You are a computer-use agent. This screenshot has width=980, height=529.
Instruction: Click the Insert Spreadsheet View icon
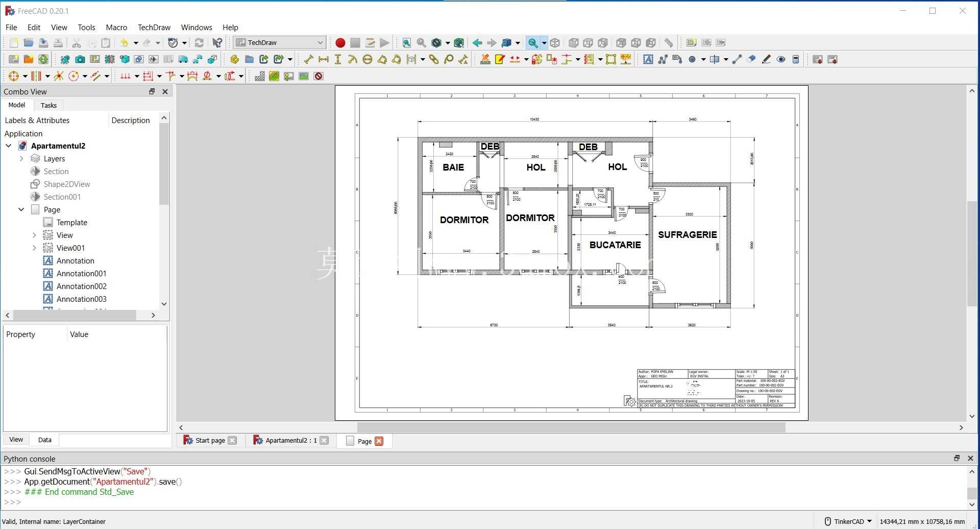click(168, 60)
